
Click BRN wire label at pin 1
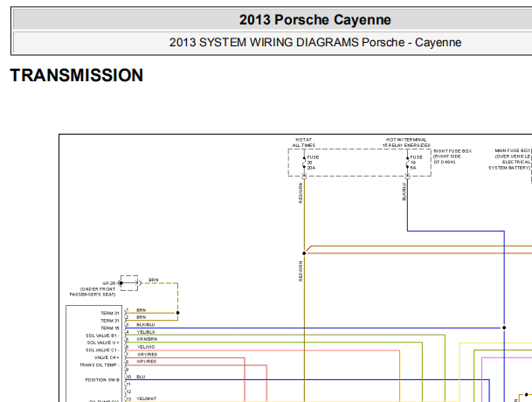coord(142,310)
